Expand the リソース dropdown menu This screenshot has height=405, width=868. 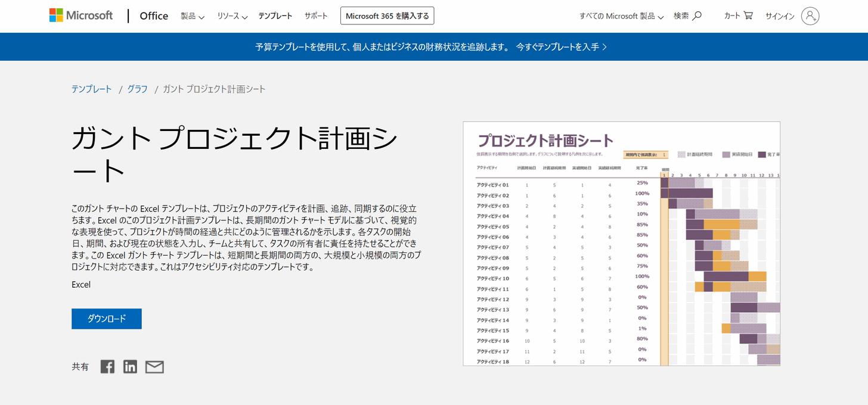[232, 16]
